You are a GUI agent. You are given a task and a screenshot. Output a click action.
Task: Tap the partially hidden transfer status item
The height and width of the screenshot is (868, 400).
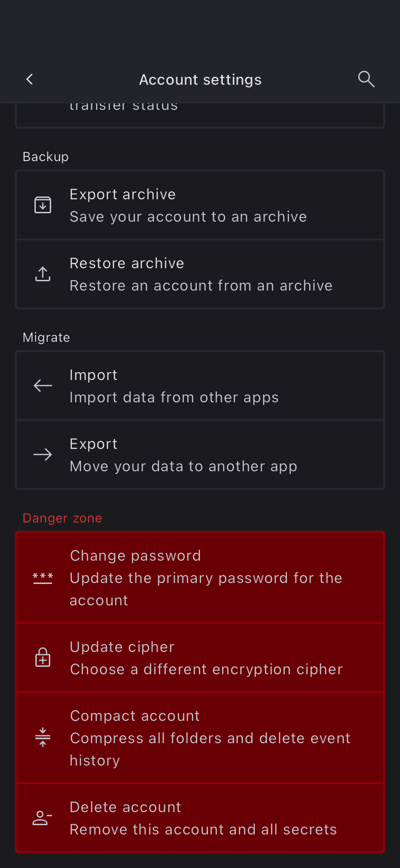pos(200,114)
